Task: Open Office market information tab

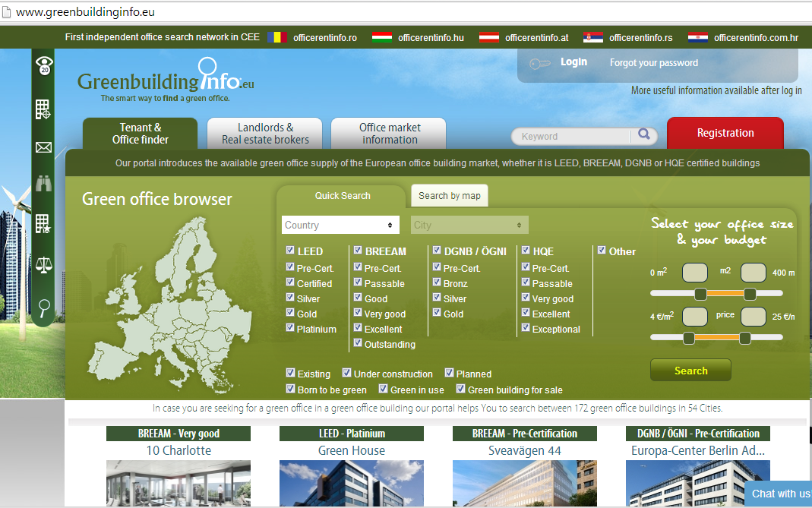Action: click(390, 134)
